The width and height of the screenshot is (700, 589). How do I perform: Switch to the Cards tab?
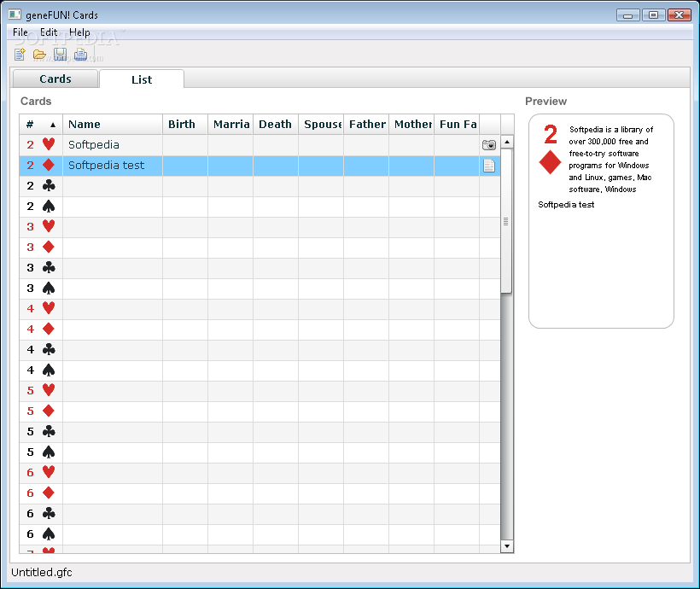55,79
